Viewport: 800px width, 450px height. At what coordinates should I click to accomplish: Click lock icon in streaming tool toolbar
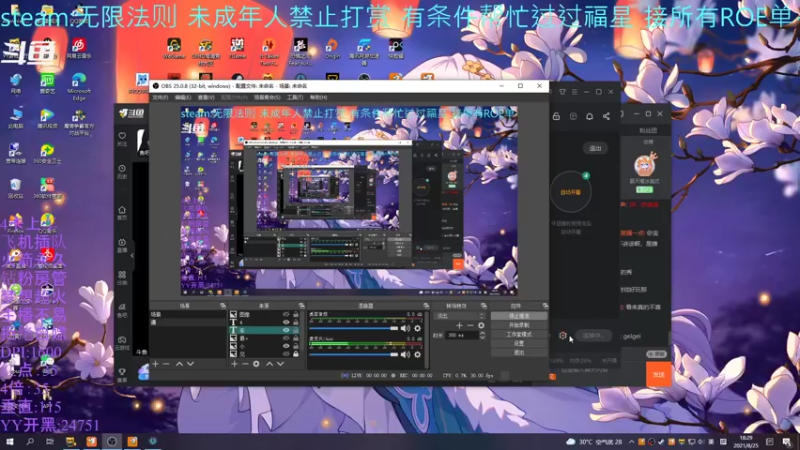[x=556, y=116]
